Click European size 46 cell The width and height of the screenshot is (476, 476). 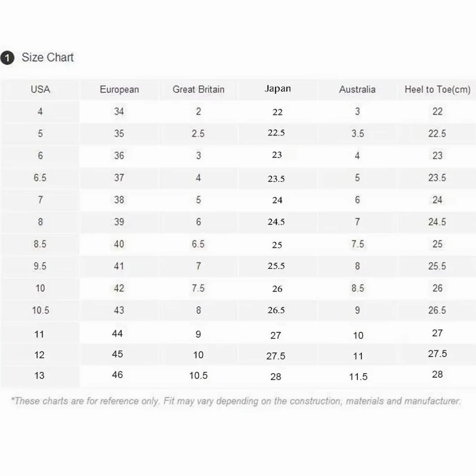[117, 375]
